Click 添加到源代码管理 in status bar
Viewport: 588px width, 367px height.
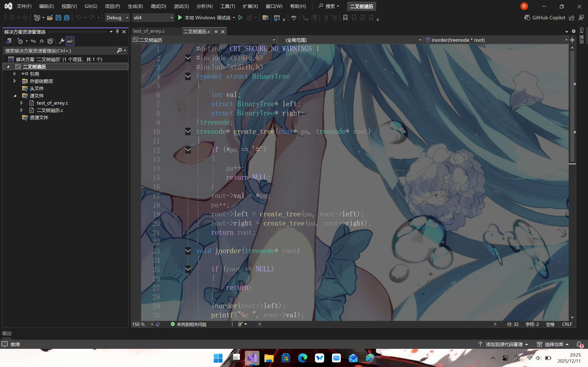click(504, 344)
